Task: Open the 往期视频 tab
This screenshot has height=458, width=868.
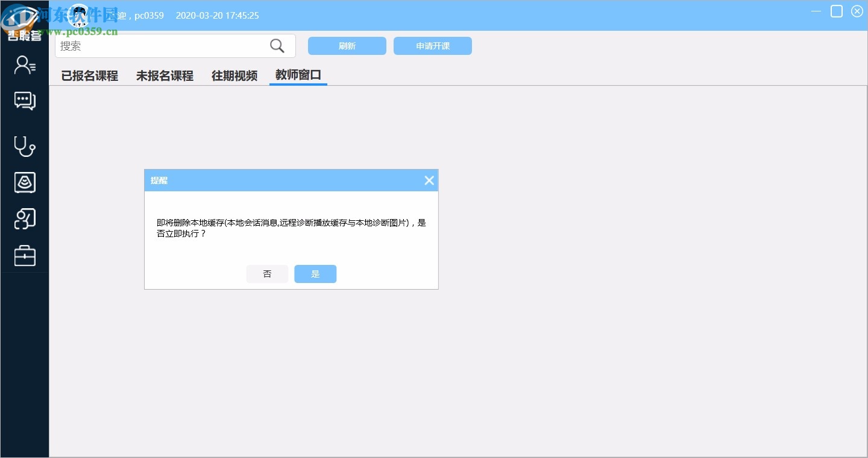Action: tap(234, 75)
